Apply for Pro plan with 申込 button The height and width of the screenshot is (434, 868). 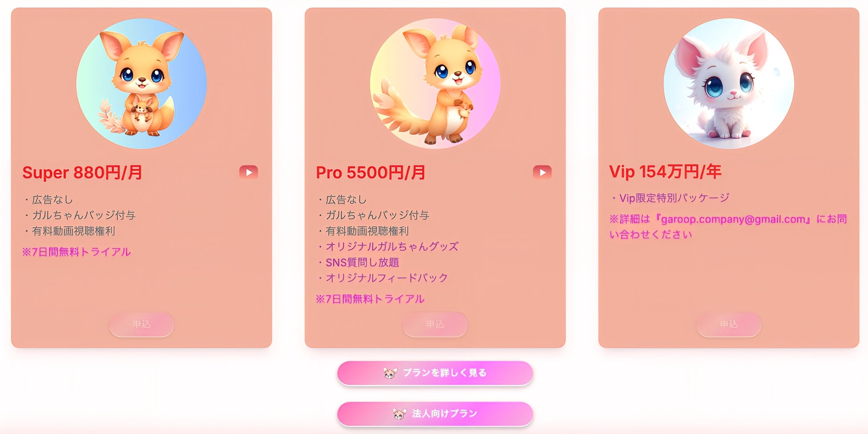click(435, 324)
